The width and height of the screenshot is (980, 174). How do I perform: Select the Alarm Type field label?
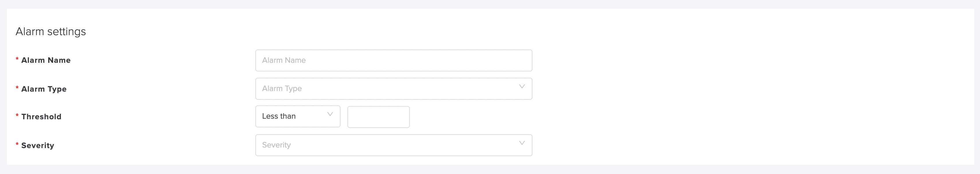point(44,89)
